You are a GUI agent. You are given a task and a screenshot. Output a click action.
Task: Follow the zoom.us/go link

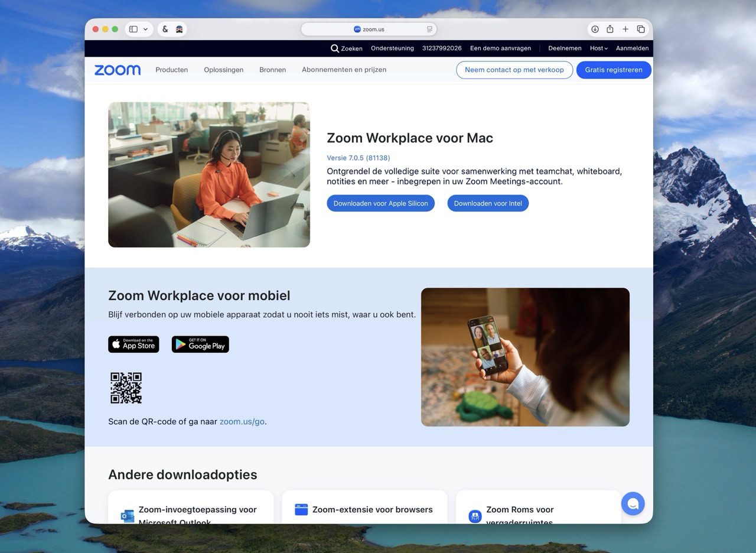(242, 421)
